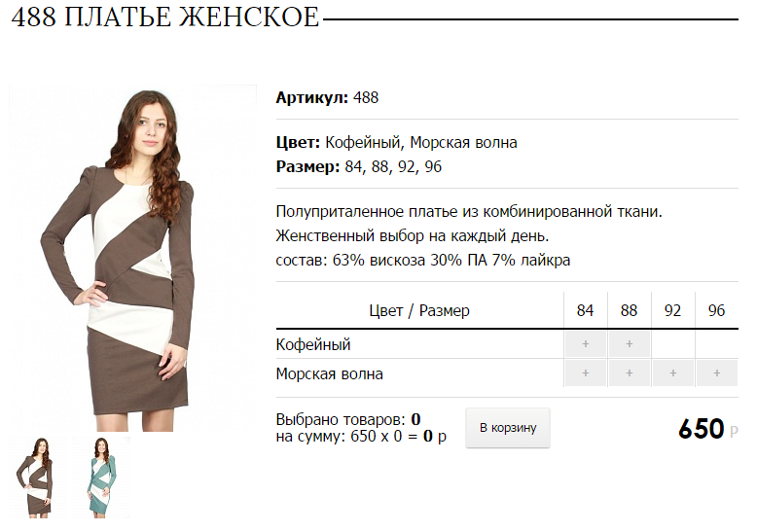This screenshot has height=532, width=757.
Task: Open the main dress photo
Action: click(132, 259)
